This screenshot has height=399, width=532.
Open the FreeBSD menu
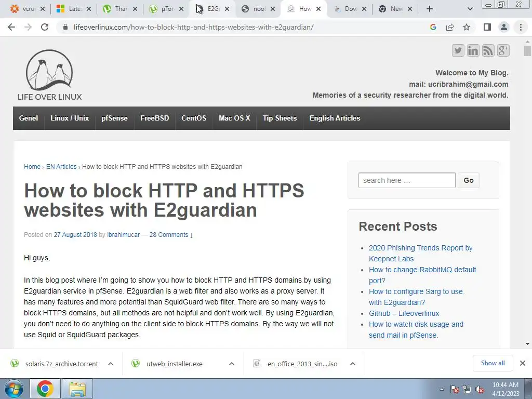pos(155,118)
